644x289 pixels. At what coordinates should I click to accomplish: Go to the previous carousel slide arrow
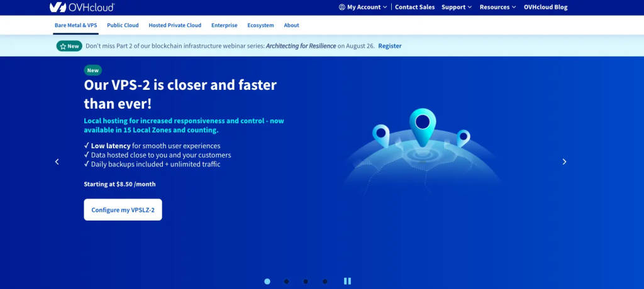point(57,161)
